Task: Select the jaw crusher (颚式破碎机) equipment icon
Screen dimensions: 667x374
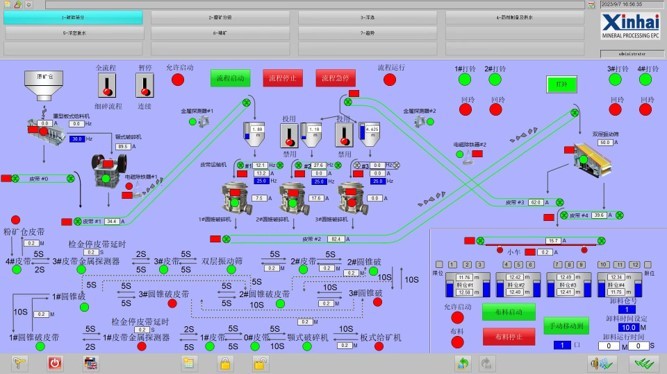Action: tap(109, 170)
